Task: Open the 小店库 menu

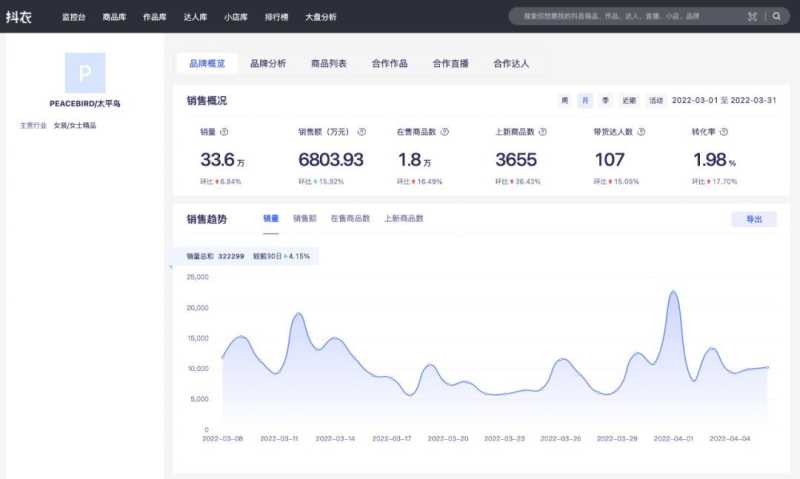Action: 236,17
